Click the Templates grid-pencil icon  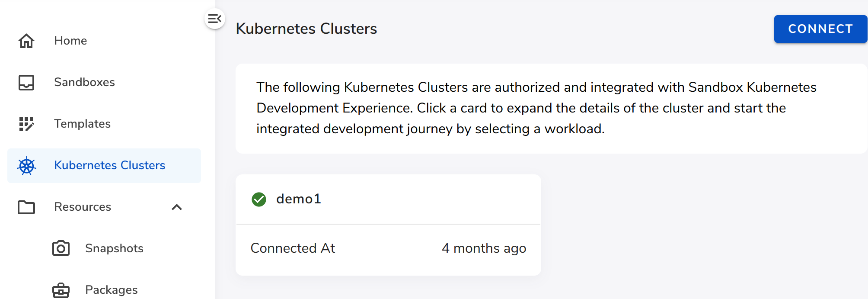(x=26, y=124)
